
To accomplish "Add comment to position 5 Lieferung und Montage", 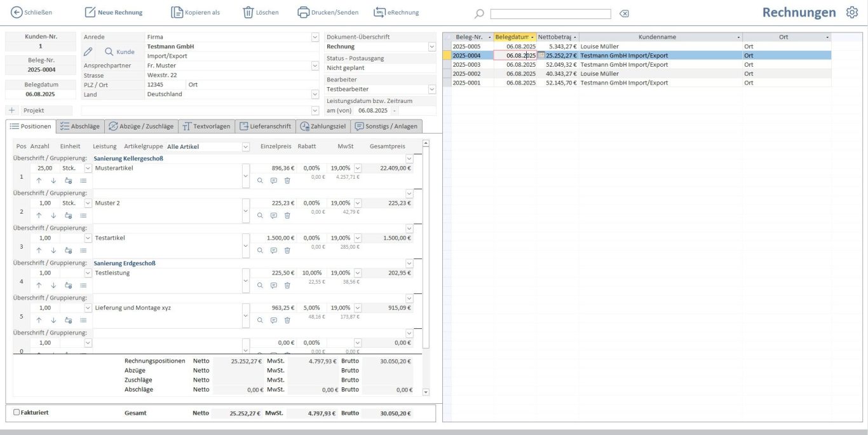I will click(274, 321).
